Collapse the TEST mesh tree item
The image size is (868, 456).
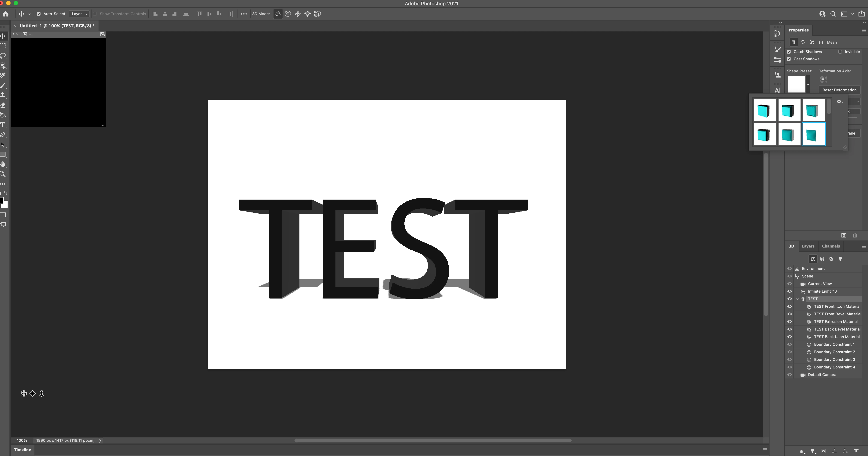tap(797, 299)
